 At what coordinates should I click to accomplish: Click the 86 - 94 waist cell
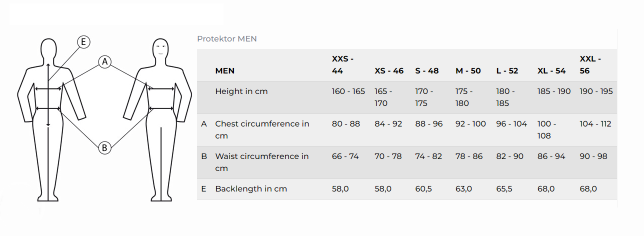click(551, 156)
